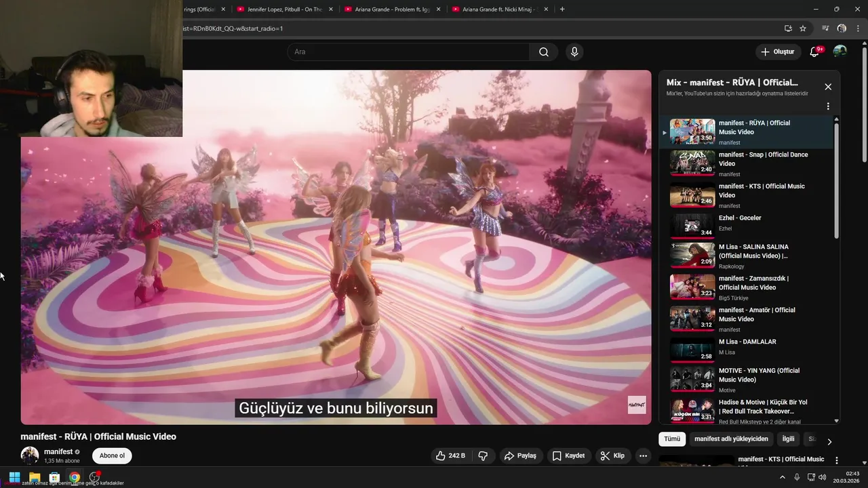868x488 pixels.
Task: Play Ezhel - Geceler from playlist
Action: coord(746,226)
